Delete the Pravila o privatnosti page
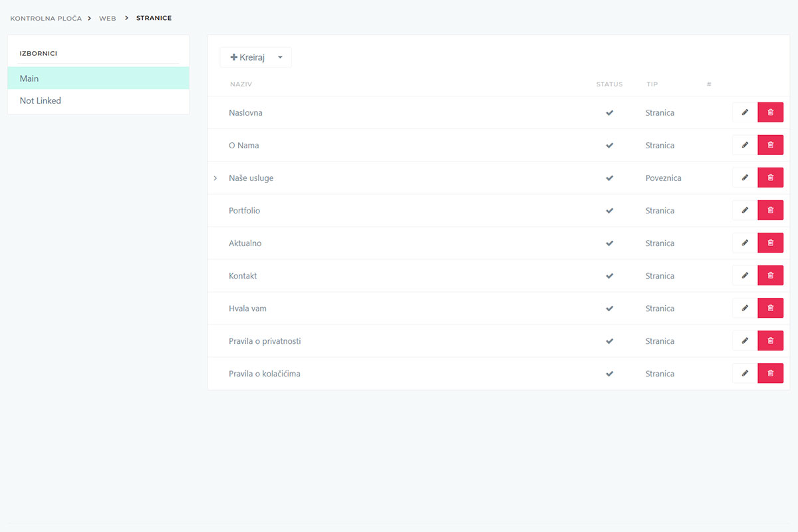This screenshot has width=798, height=532. point(770,340)
